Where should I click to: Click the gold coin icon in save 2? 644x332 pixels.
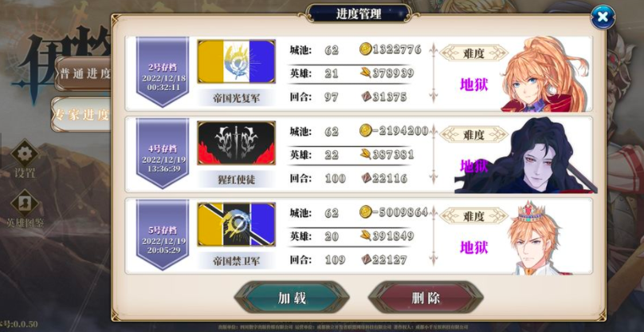(x=366, y=49)
